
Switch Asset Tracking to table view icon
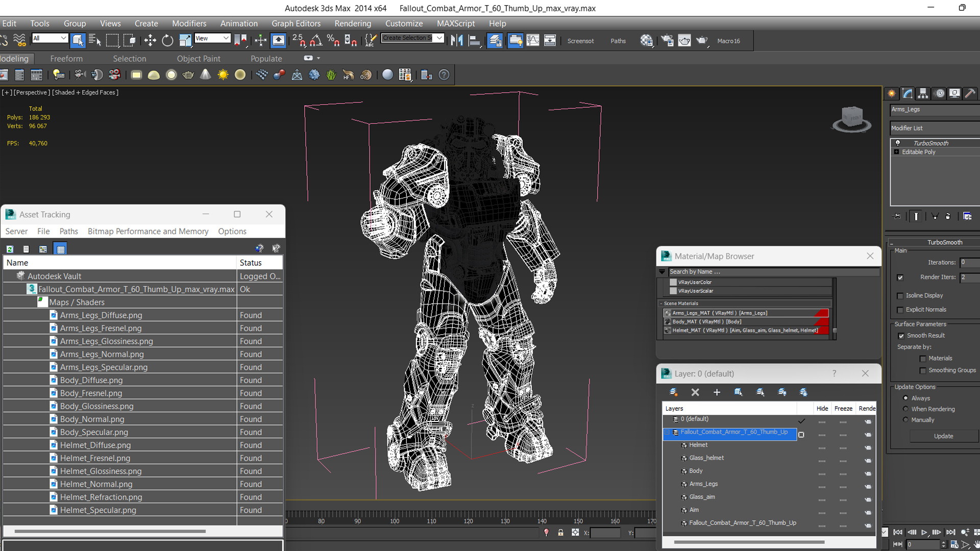(x=61, y=249)
